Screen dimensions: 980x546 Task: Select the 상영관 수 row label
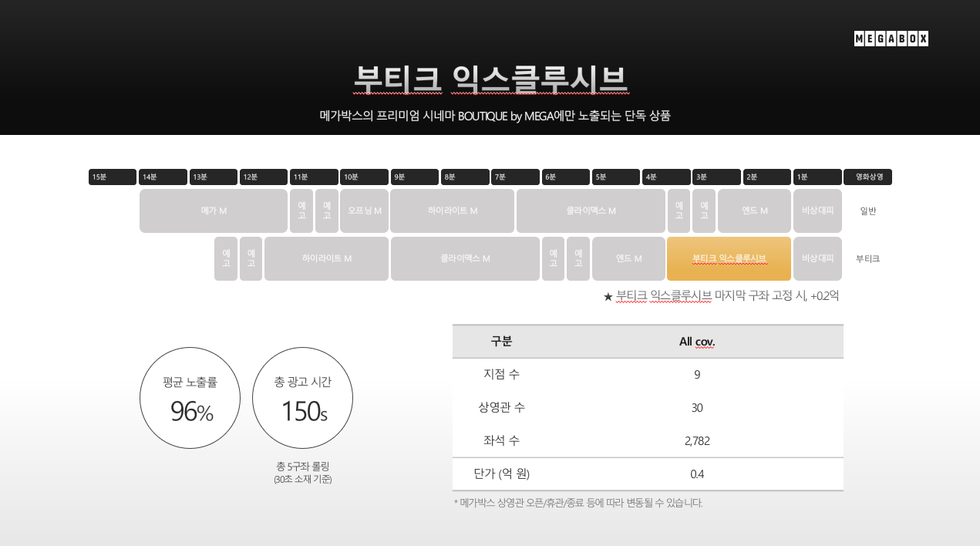(501, 407)
